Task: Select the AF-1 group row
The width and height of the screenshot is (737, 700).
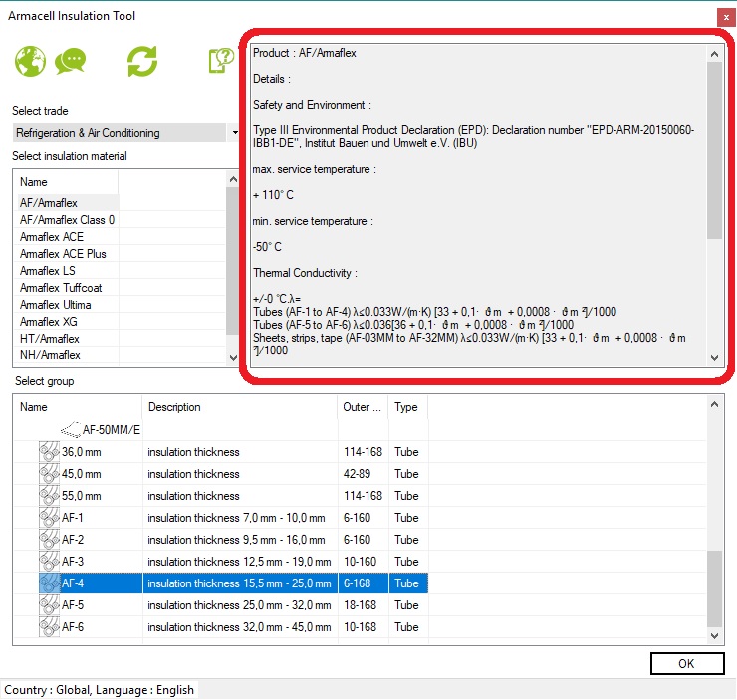Action: coord(221,517)
